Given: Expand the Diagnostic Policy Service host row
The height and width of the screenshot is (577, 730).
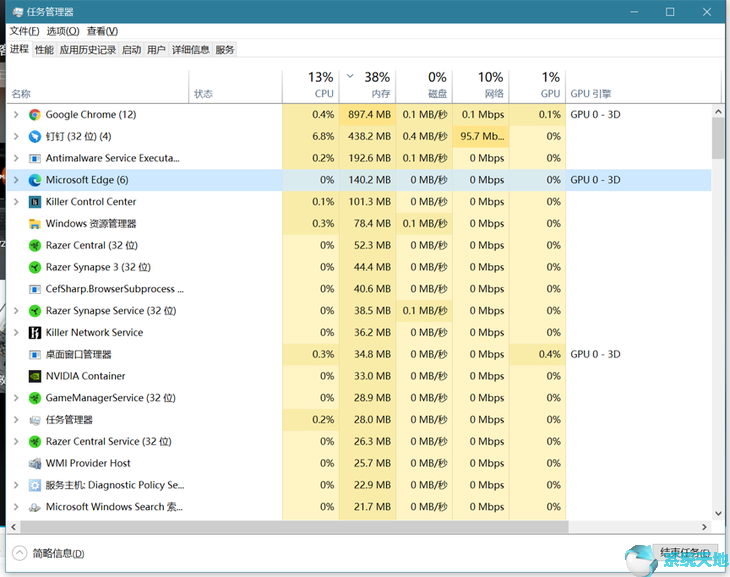Looking at the screenshot, I should tap(16, 485).
